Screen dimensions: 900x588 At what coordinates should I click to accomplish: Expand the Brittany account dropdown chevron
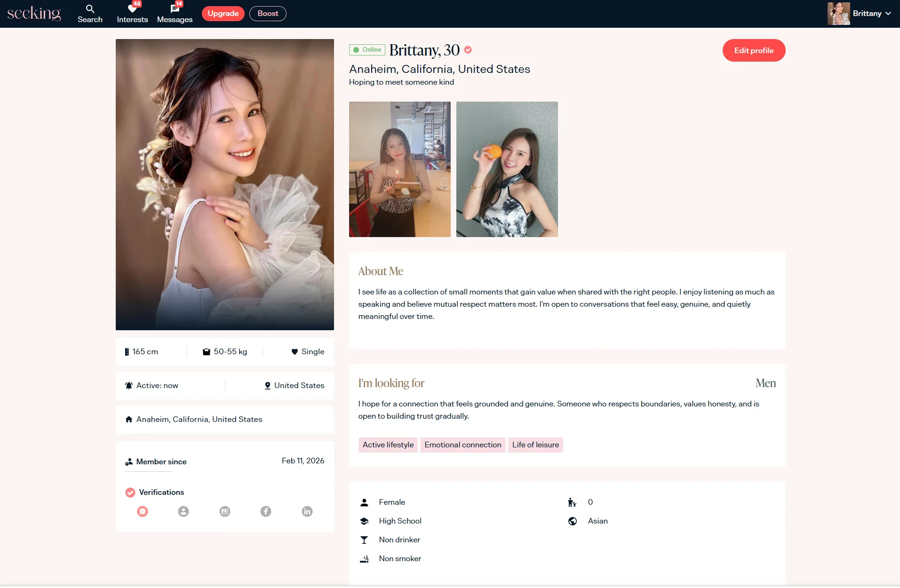pyautogui.click(x=888, y=14)
